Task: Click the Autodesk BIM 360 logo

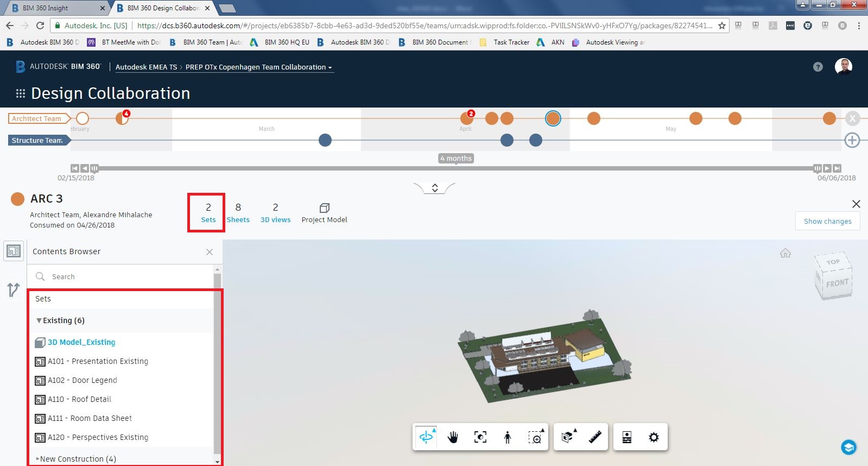Action: (x=58, y=67)
